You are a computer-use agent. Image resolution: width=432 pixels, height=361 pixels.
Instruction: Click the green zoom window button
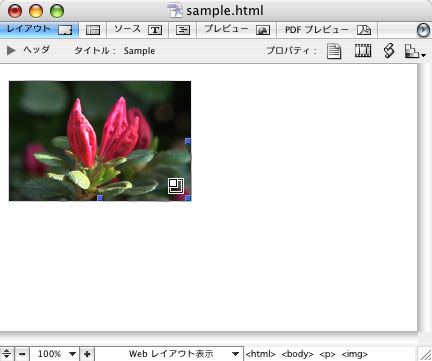57,11
